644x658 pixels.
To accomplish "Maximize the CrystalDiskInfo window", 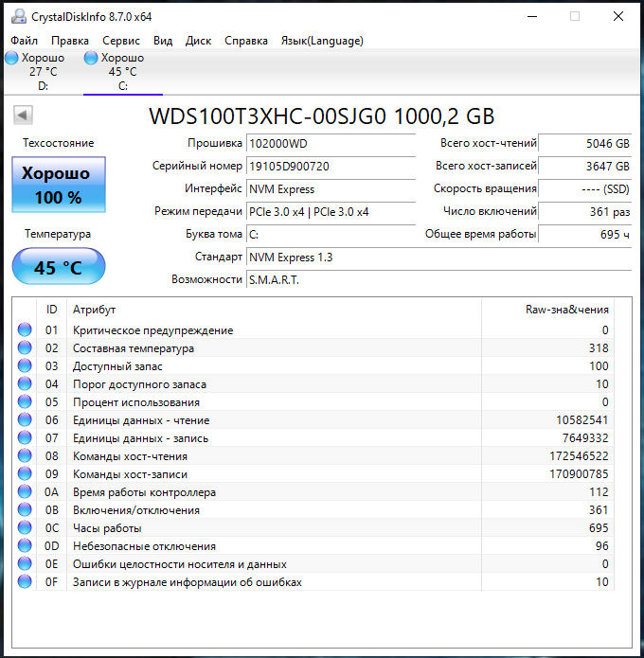I will point(575,16).
